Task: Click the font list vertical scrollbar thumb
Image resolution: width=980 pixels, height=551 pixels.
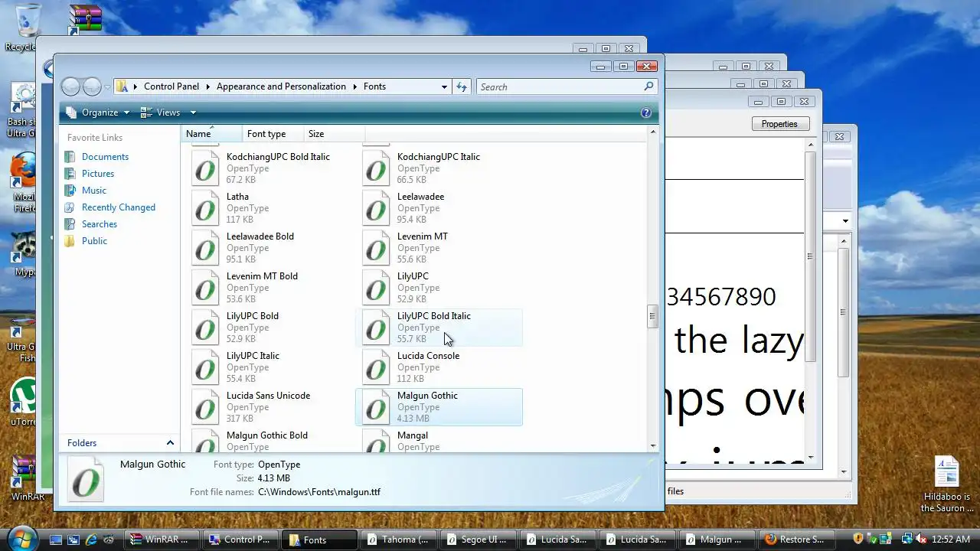Action: [x=652, y=317]
